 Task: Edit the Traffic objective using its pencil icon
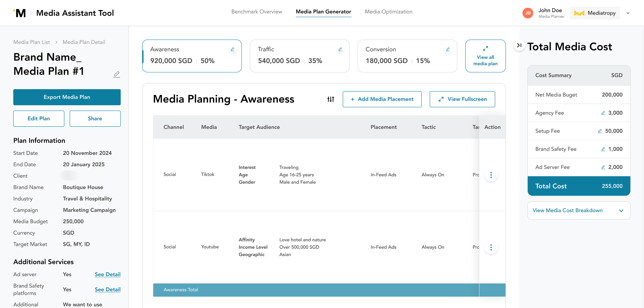tap(340, 49)
